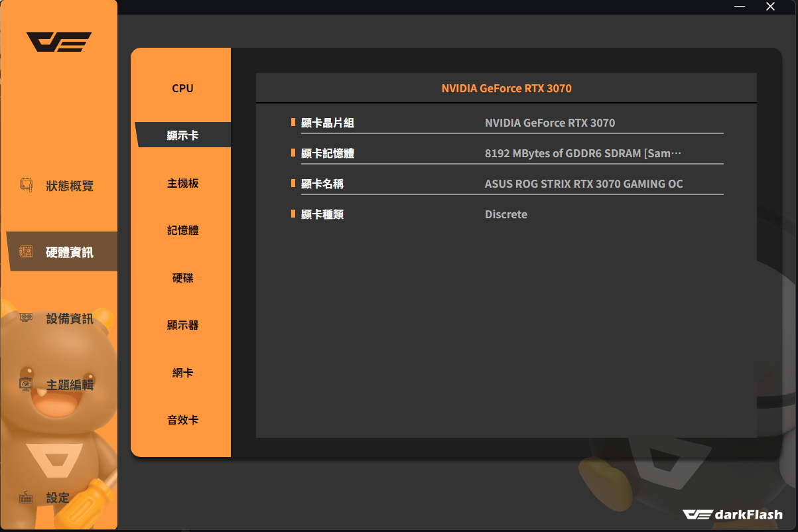The width and height of the screenshot is (798, 532).
Task: Minimize the darkFlash window
Action: tap(740, 7)
